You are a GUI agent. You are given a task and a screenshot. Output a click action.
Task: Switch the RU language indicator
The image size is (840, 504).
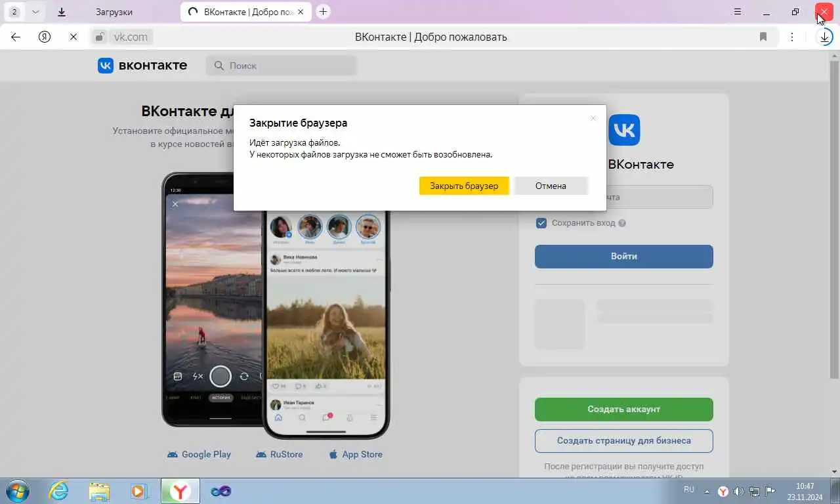tap(689, 490)
